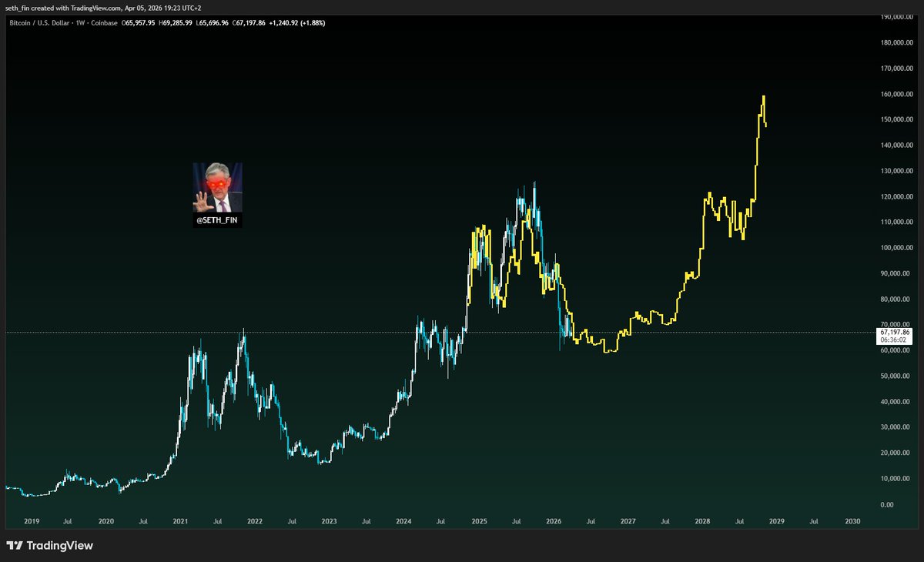Screen dimensions: 924x562
Task: Click the 2029 time axis label
Action: [x=776, y=521]
